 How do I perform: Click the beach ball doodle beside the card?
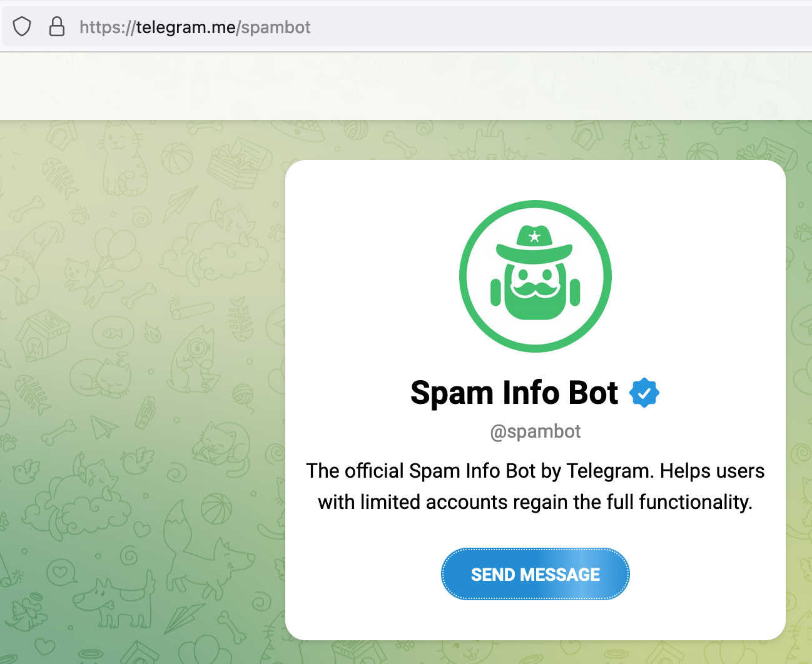tap(215, 508)
